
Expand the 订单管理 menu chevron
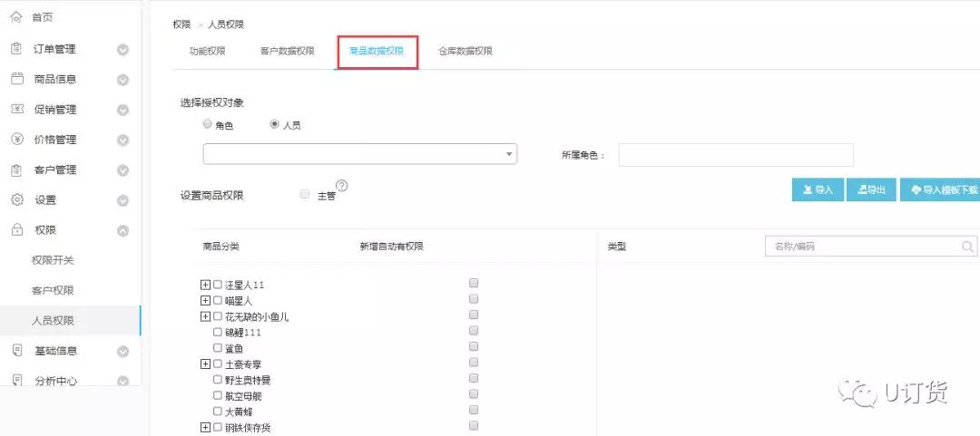(x=123, y=49)
